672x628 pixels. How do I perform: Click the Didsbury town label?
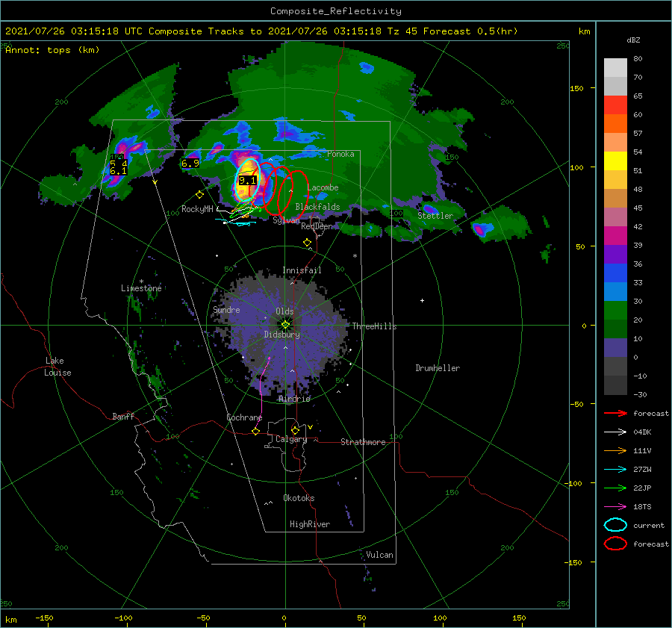click(x=281, y=335)
